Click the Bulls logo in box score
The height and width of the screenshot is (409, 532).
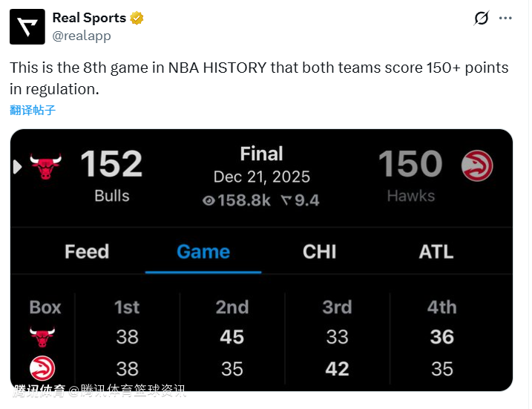tap(43, 337)
